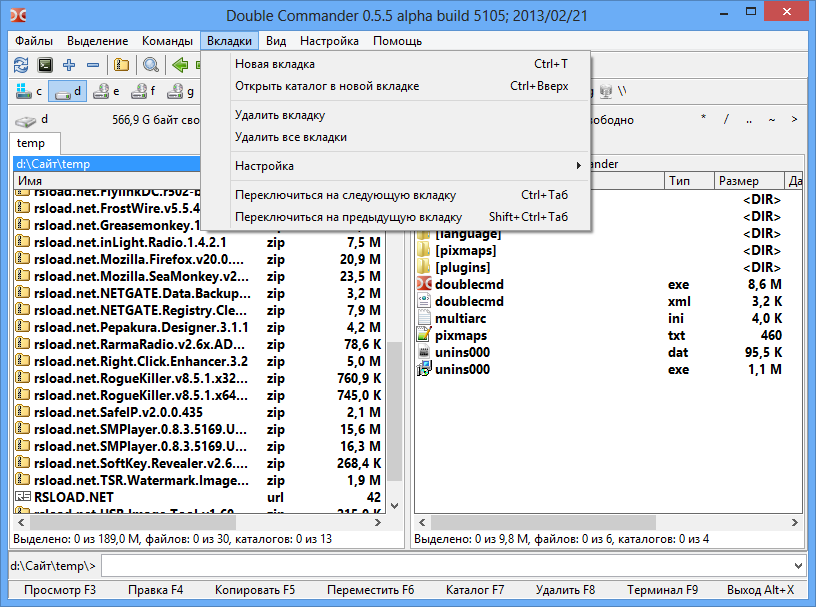The height and width of the screenshot is (607, 816).
Task: Open the terminal toolbar icon
Action: pyautogui.click(x=45, y=65)
